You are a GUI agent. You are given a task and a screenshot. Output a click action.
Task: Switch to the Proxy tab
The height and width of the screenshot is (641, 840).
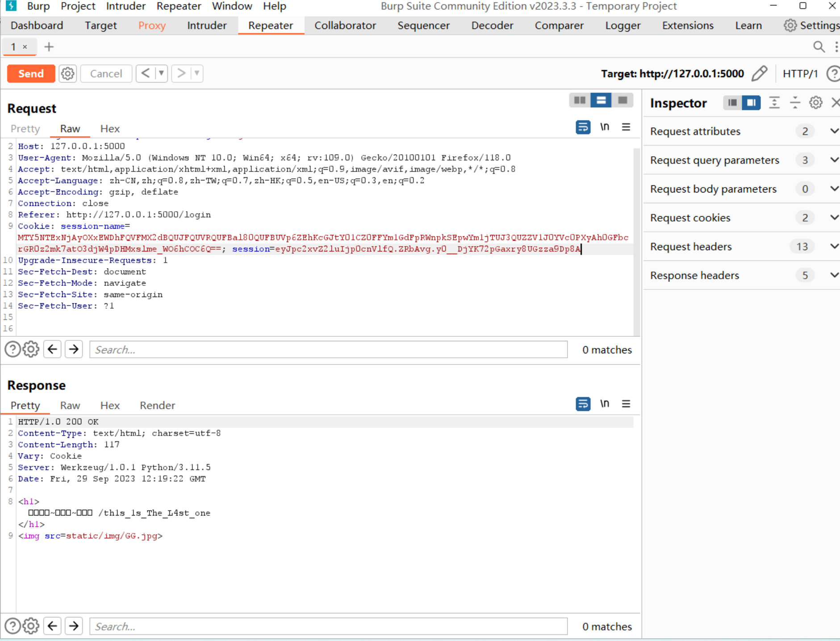[152, 25]
